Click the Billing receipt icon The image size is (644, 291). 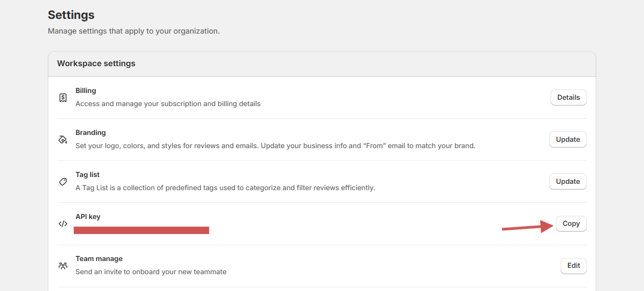tap(63, 98)
